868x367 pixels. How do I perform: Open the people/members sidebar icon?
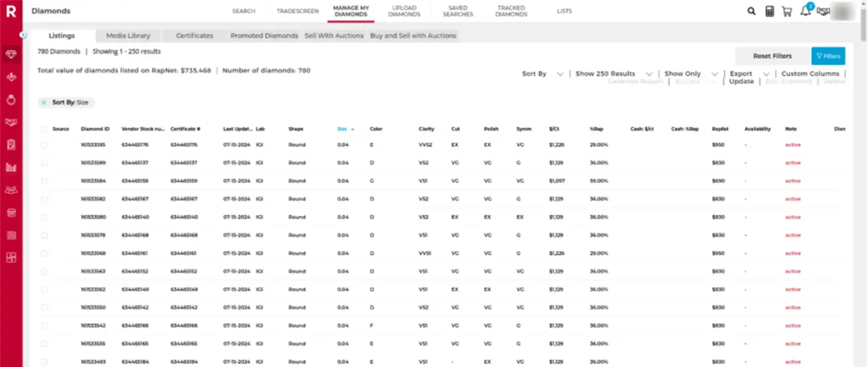click(x=11, y=190)
